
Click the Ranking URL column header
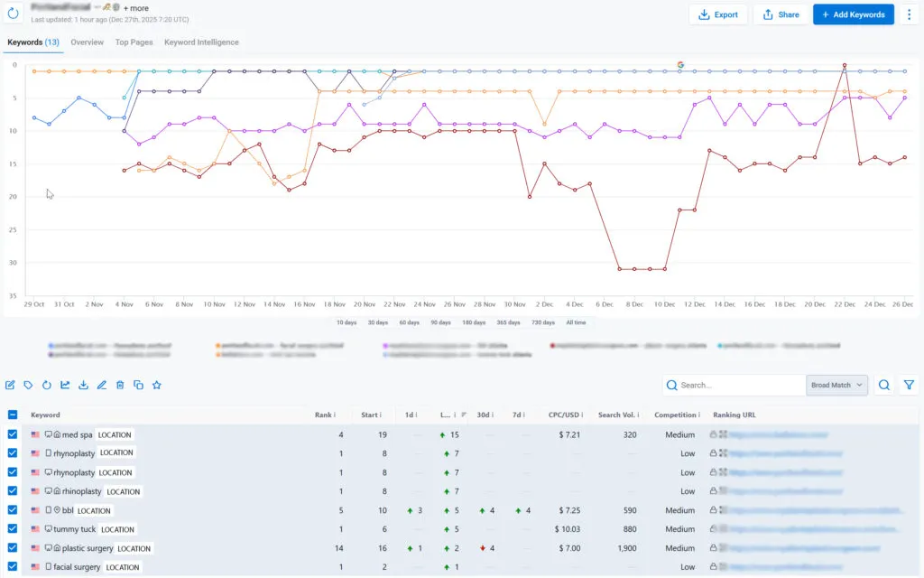(735, 415)
